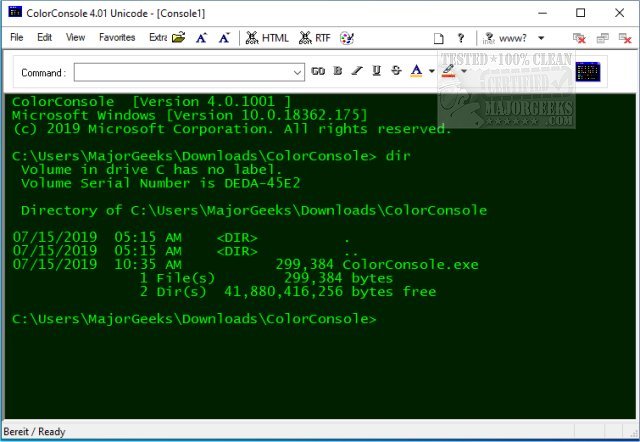Click inside the Command input field
The image size is (640, 442).
[x=182, y=72]
